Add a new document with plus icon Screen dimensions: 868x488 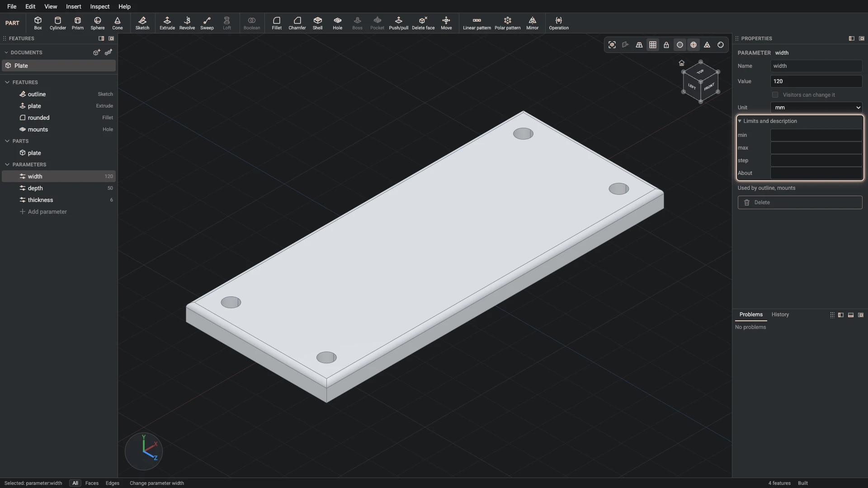point(96,52)
